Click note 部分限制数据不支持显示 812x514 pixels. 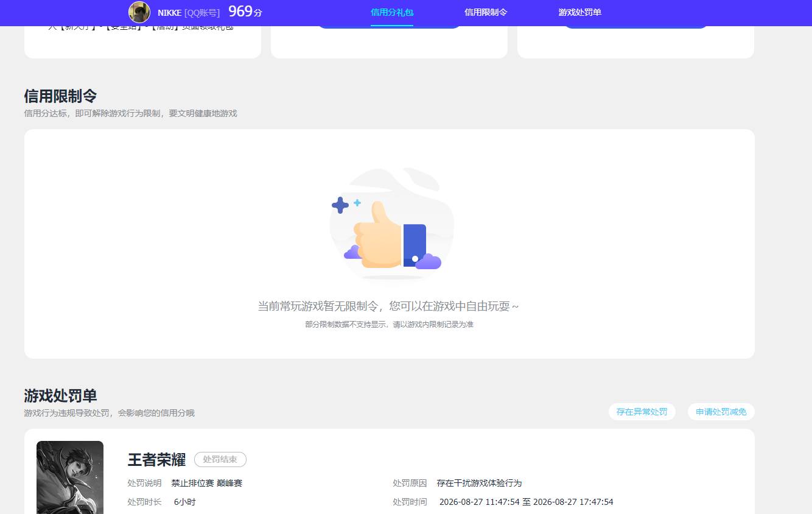[x=389, y=325]
